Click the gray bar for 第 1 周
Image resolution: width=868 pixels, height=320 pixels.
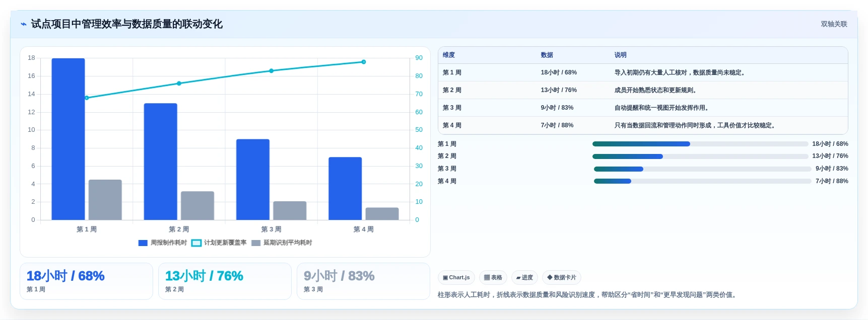click(105, 200)
